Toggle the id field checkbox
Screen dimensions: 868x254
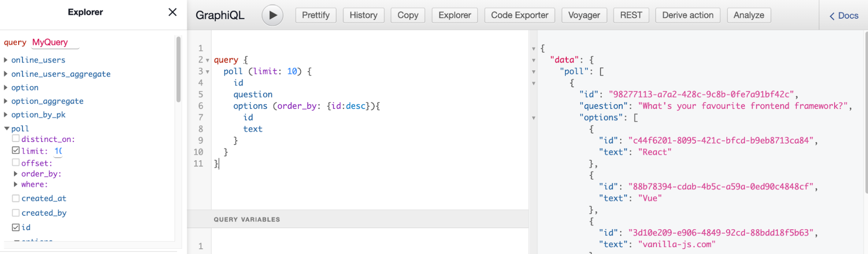click(x=16, y=227)
